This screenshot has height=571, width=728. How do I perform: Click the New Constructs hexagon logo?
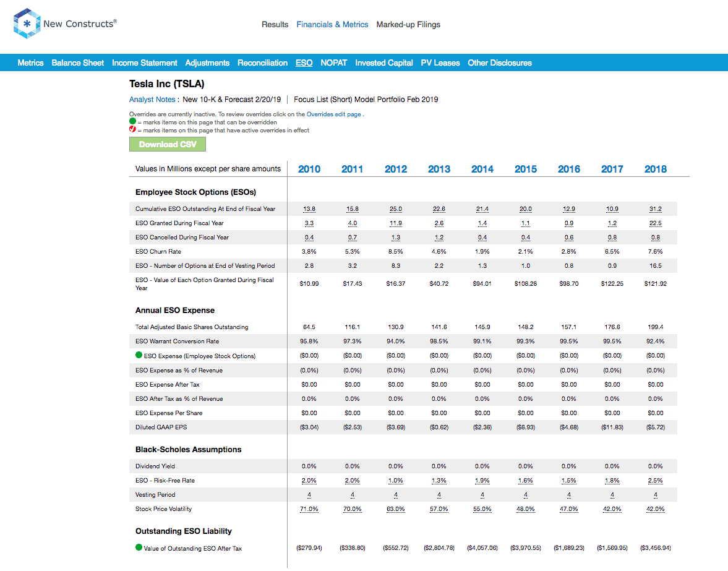27,24
